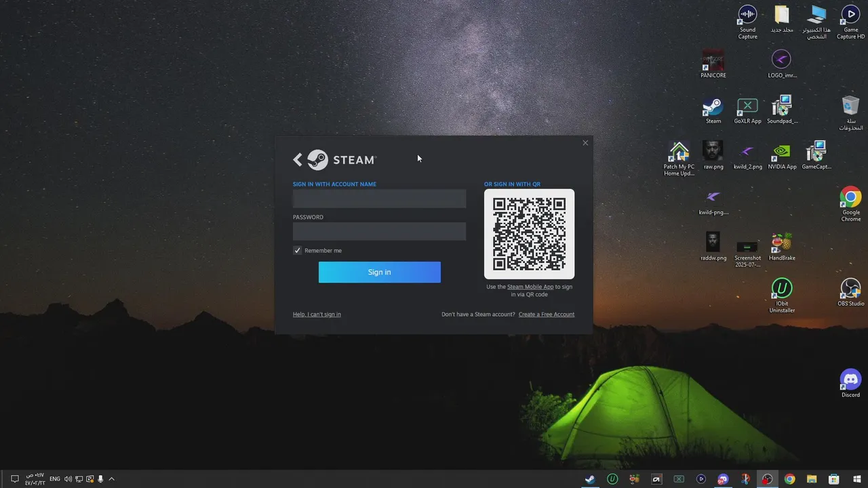Screen dimensions: 868x488
Task: Select the Game Capture HD desktop icon
Action: click(x=850, y=23)
